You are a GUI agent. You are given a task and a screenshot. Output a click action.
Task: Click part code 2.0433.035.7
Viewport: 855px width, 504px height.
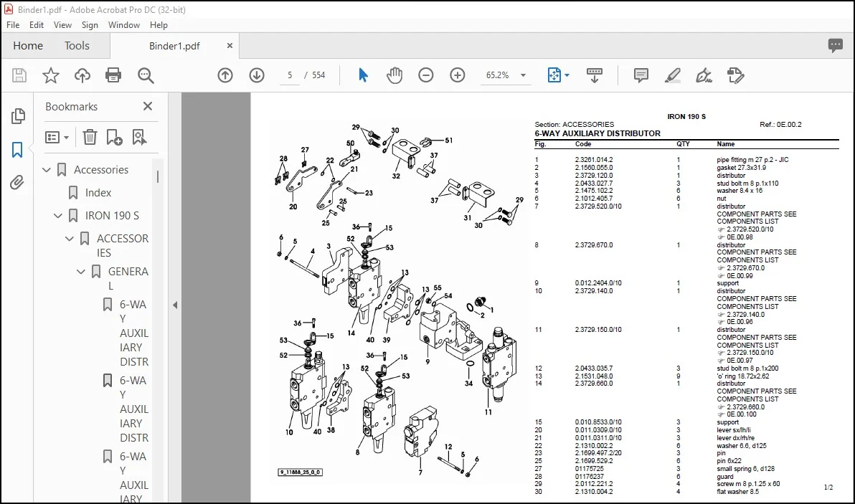[x=594, y=369]
